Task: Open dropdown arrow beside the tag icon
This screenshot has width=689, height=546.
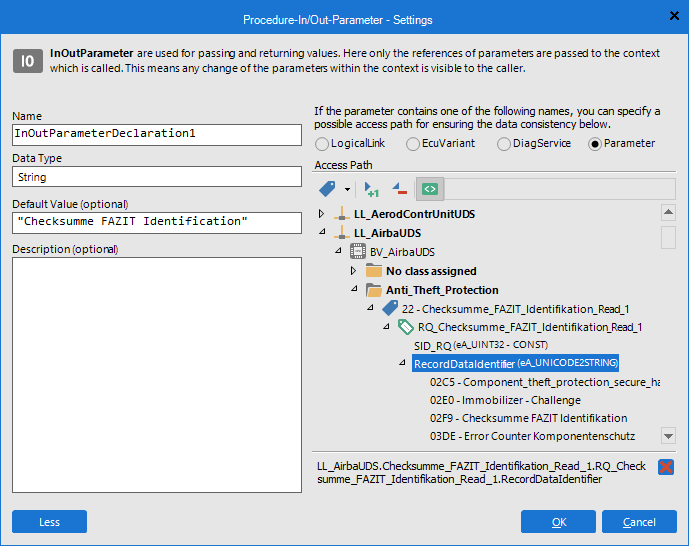Action: (347, 189)
